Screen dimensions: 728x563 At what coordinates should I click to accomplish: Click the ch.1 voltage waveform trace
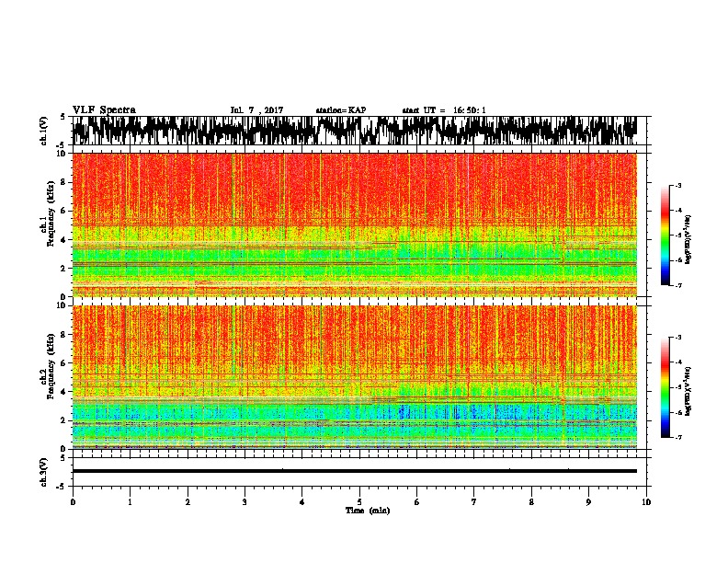(354, 131)
